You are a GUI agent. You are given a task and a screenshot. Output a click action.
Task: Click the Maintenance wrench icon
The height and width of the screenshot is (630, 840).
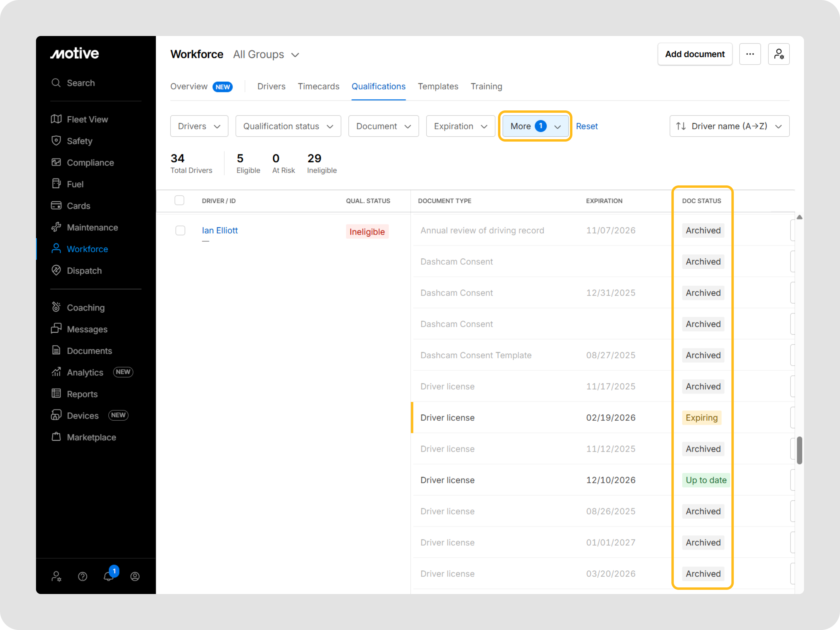[x=56, y=227]
